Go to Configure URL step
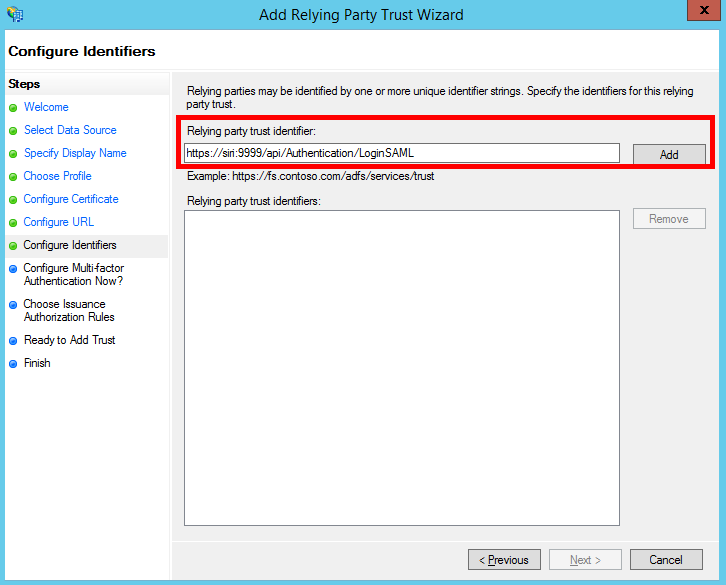Screen dimensions: 726x585 tap(58, 222)
